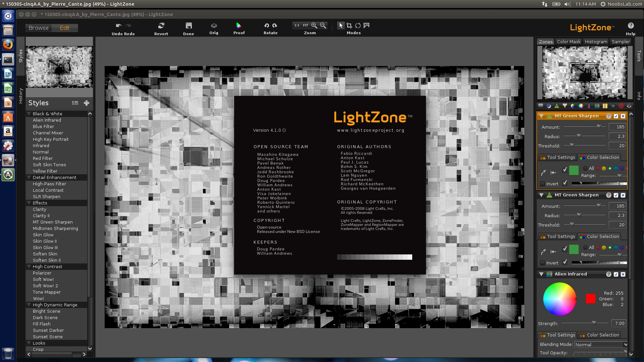Screen dimensions: 644x362
Task: Collapse the High Dynamic Range group
Action: tap(29, 305)
